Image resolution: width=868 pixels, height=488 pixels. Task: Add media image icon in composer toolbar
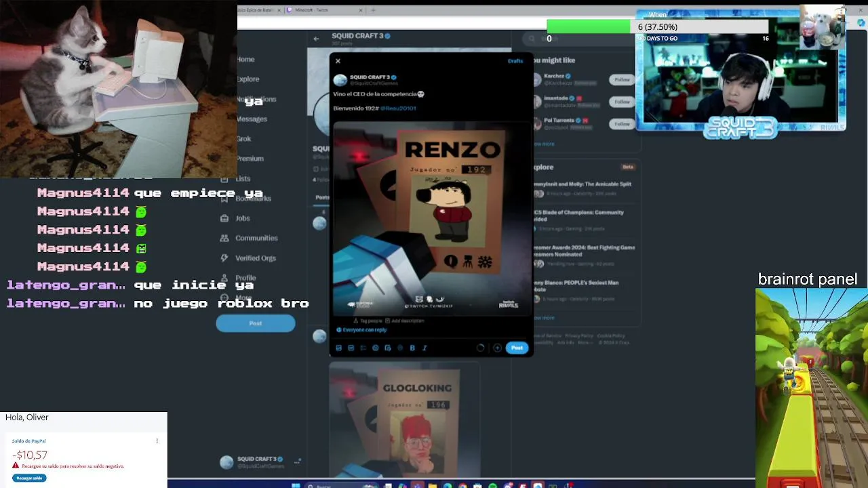coord(338,348)
